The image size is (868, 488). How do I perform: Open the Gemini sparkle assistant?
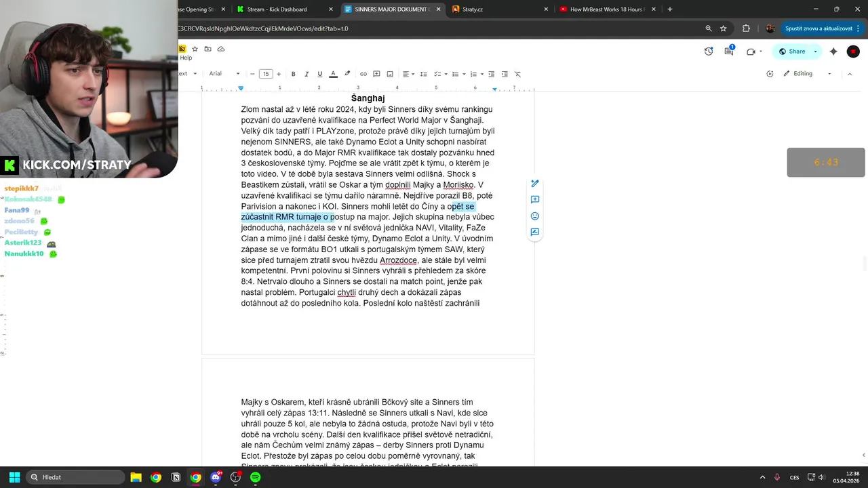pos(833,52)
